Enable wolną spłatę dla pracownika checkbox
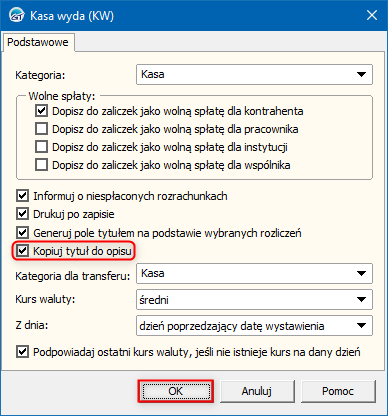 tap(41, 129)
